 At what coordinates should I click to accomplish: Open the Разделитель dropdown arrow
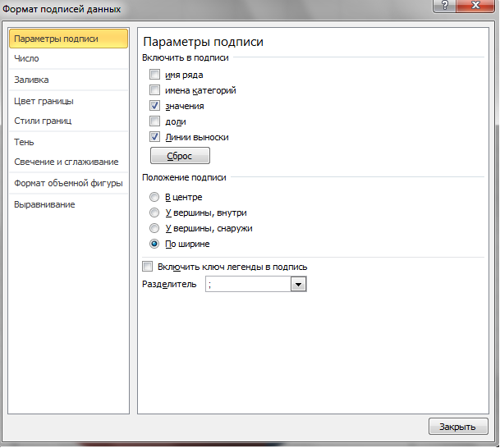coord(299,284)
